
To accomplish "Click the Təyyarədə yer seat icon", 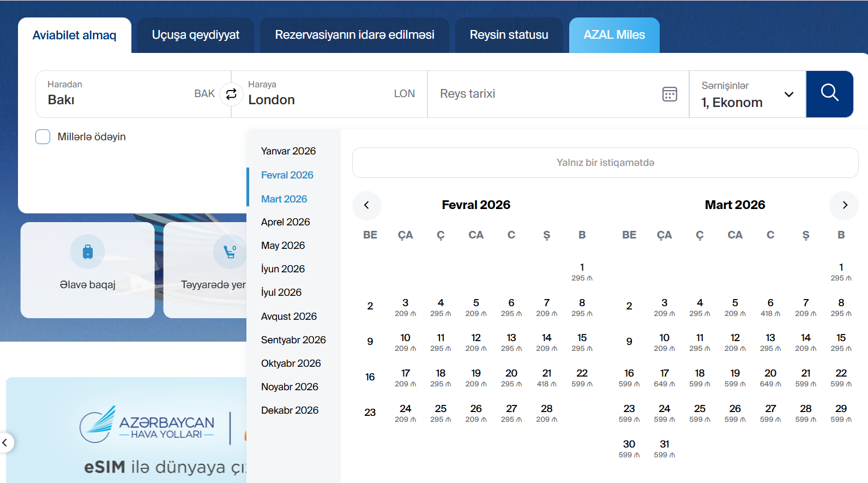I will [230, 252].
